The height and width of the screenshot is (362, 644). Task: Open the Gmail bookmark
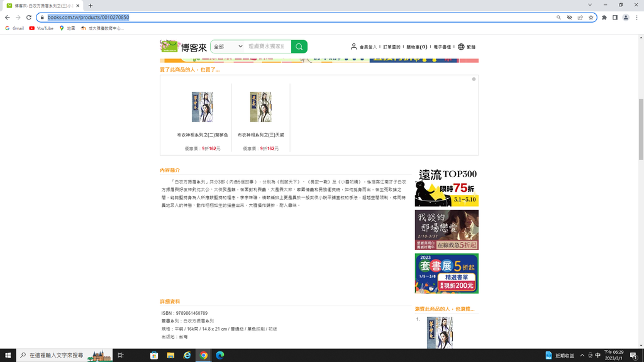pos(14,28)
